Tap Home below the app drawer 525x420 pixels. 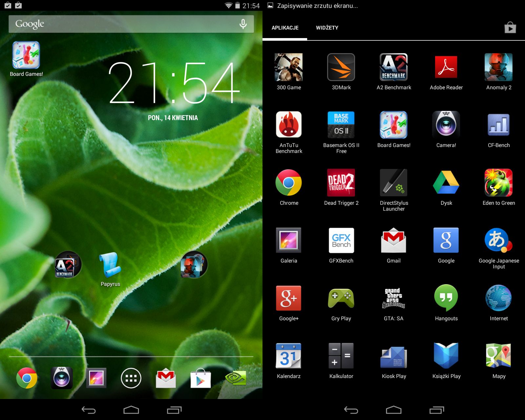[394, 410]
